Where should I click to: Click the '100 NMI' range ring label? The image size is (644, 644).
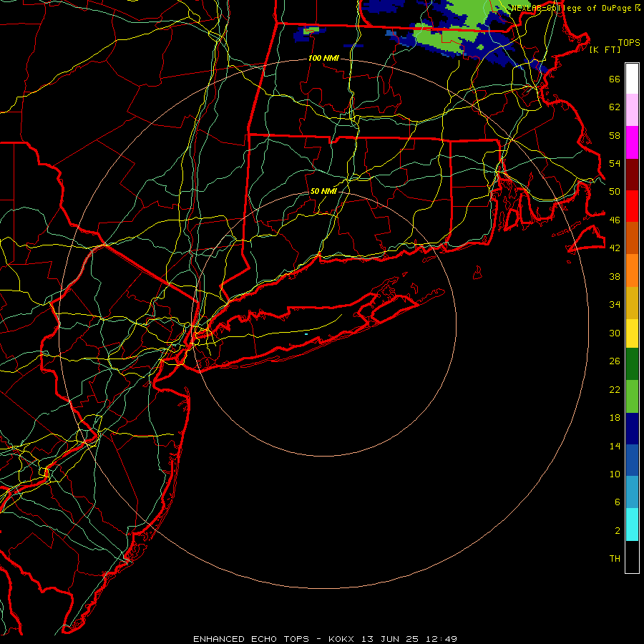pos(323,59)
